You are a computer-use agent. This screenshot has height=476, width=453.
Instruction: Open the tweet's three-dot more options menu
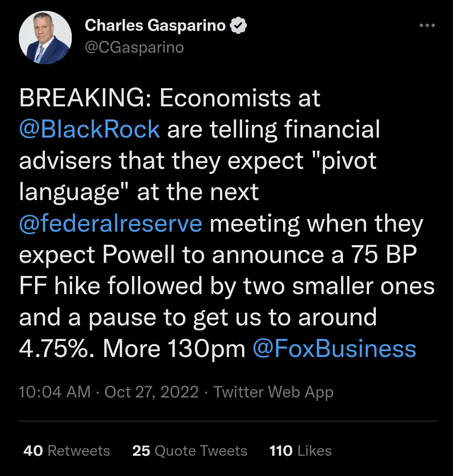426,26
